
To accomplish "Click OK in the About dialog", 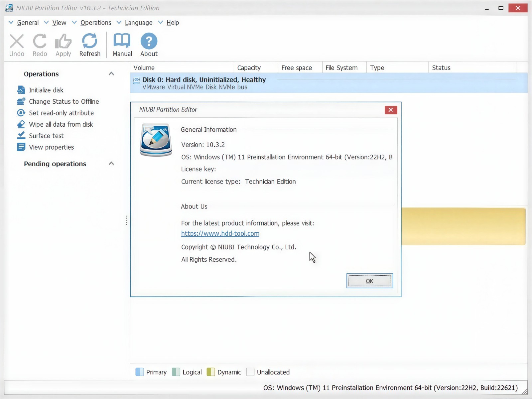I will (369, 281).
